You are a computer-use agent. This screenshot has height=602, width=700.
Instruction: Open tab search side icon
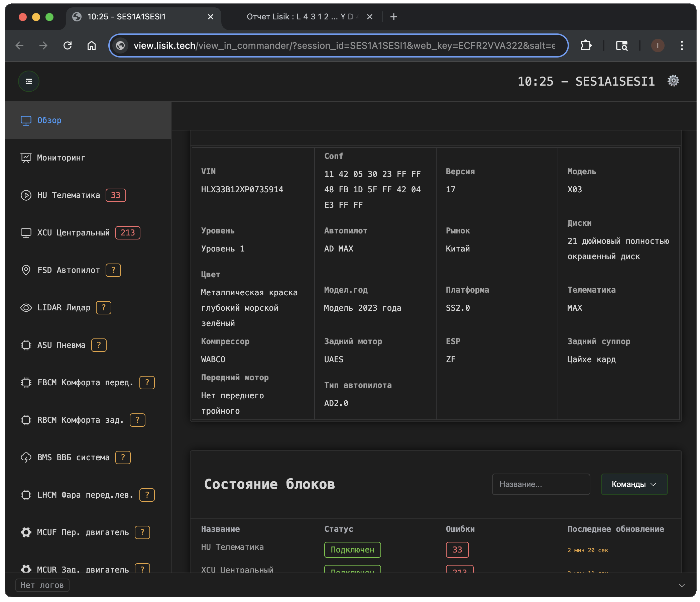[622, 45]
